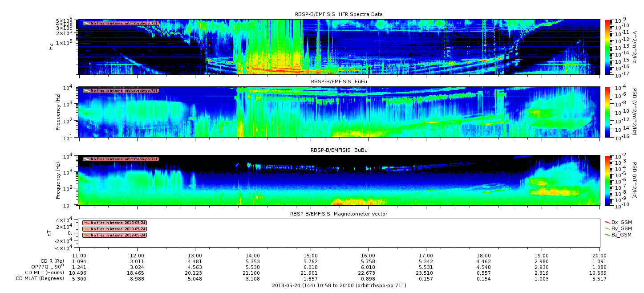
Task: Click warning icon in BuBu panel message
Action: pos(86,159)
